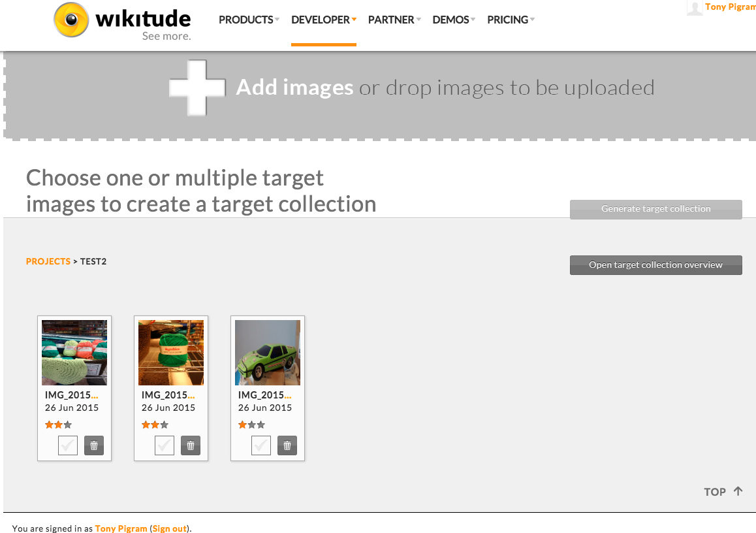Expand the PARTNER dropdown menu
756x533 pixels.
pos(394,20)
